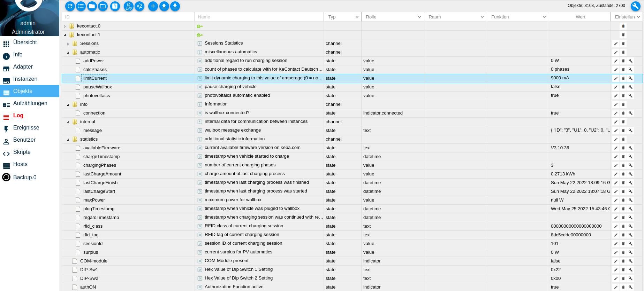This screenshot has width=644, height=291.
Task: Edit the message state object
Action: 616,131
